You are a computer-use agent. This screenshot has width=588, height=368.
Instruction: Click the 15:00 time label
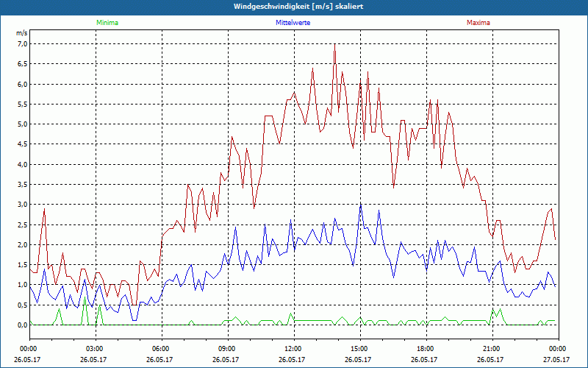click(360, 349)
